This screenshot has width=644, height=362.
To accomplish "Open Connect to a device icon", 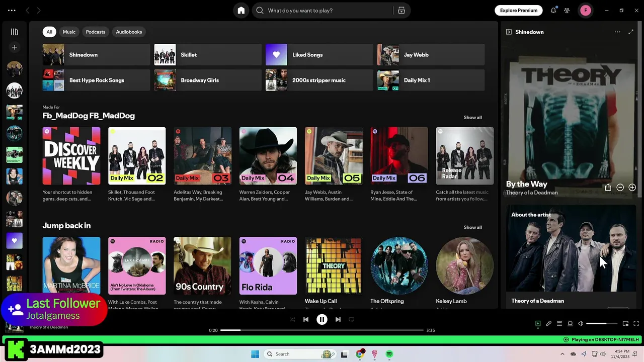I will pos(570,324).
